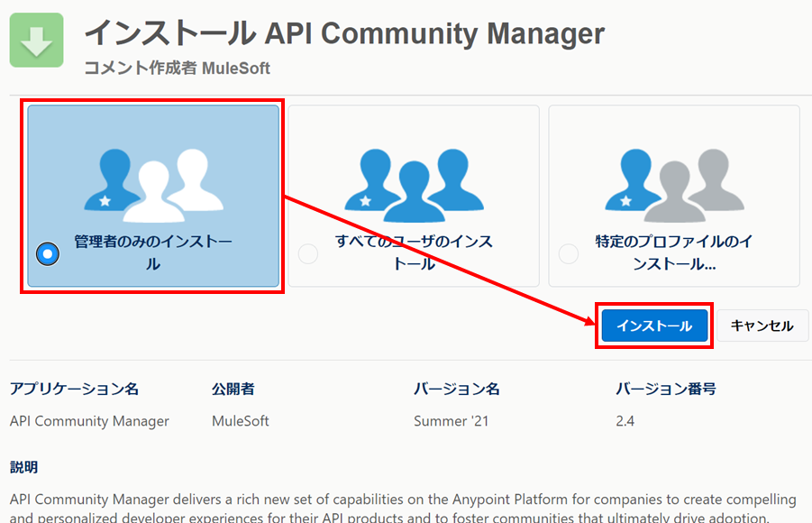The height and width of the screenshot is (523, 812).
Task: Click the 特定のプロファイルのインストール... label text
Action: click(x=674, y=253)
